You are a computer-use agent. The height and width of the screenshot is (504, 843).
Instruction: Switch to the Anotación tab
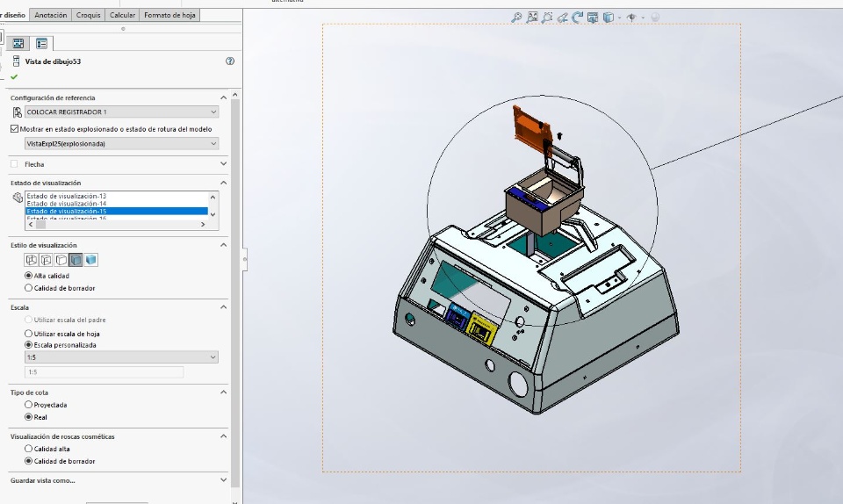51,15
